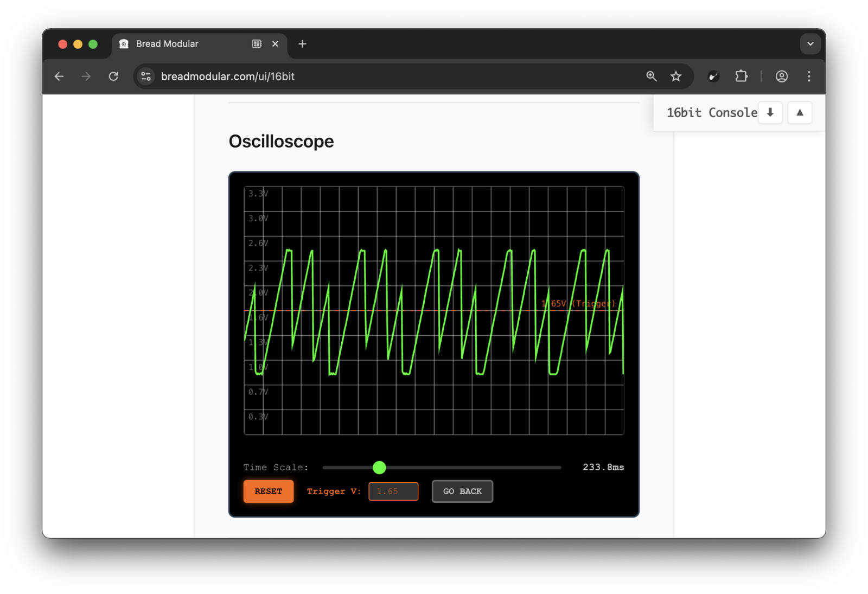Click the 16bit Console download arrow

770,113
